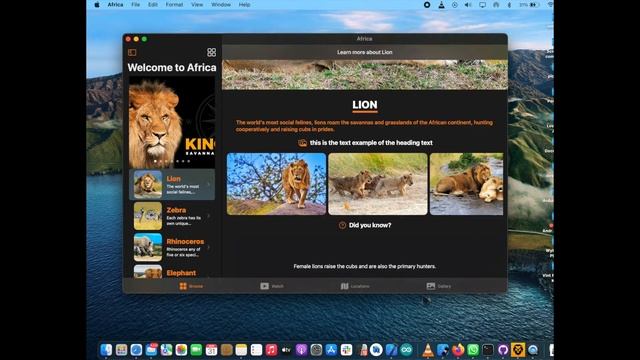640x360 pixels.
Task: Open Apple TV from the Dock
Action: point(286,350)
